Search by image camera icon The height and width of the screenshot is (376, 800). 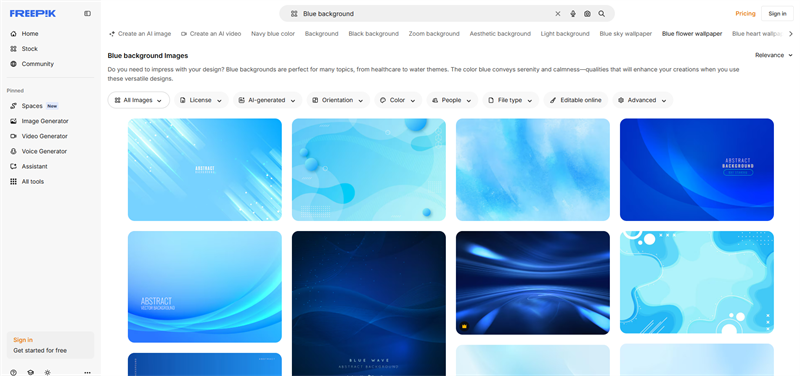(x=587, y=14)
